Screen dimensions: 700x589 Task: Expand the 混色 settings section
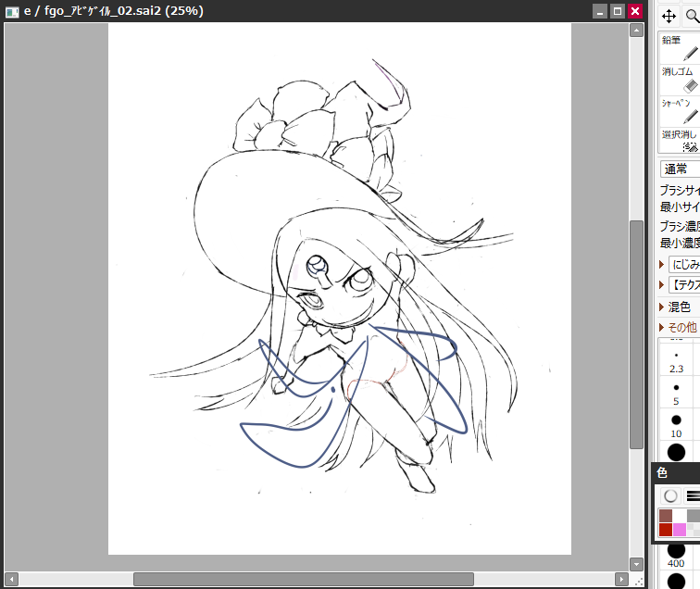coord(662,307)
